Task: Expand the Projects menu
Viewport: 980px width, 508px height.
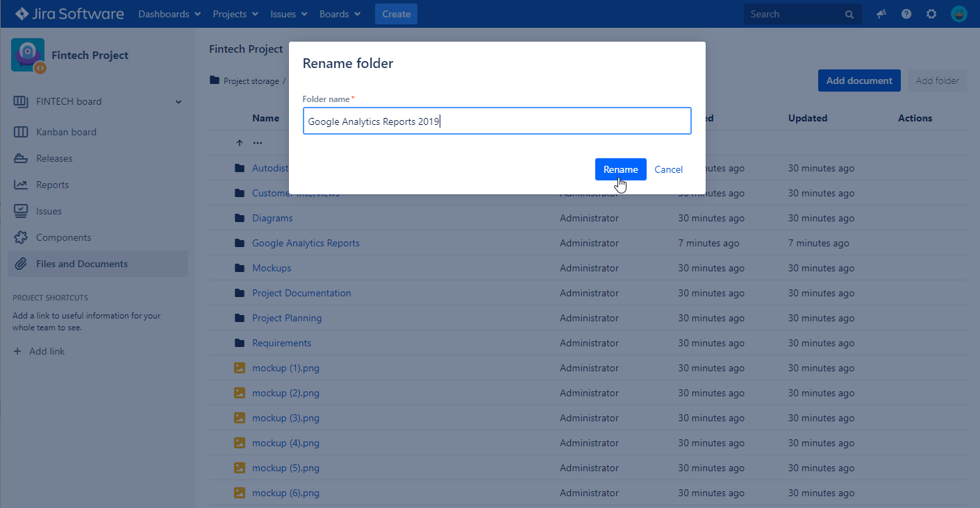Action: [x=235, y=14]
